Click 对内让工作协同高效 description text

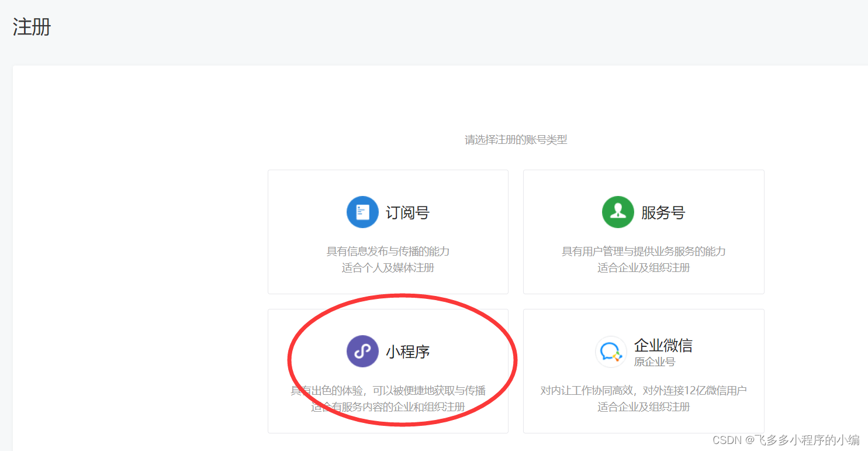(x=644, y=390)
